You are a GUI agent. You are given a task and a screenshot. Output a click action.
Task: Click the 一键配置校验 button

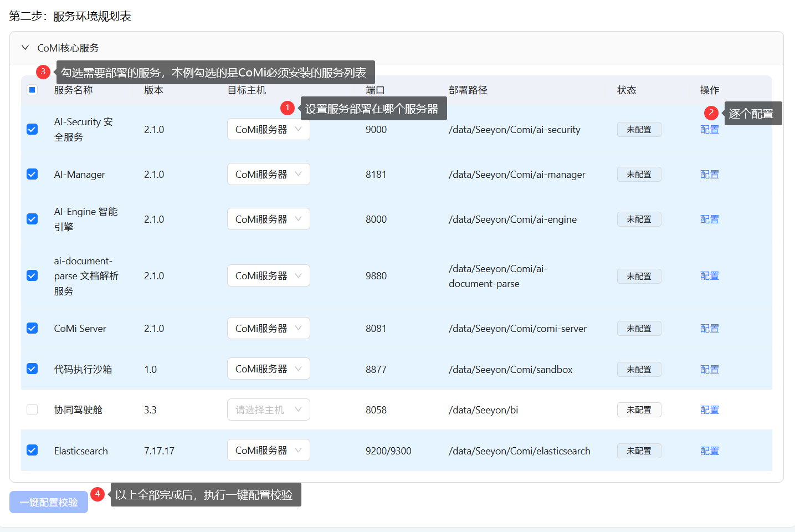tap(49, 502)
